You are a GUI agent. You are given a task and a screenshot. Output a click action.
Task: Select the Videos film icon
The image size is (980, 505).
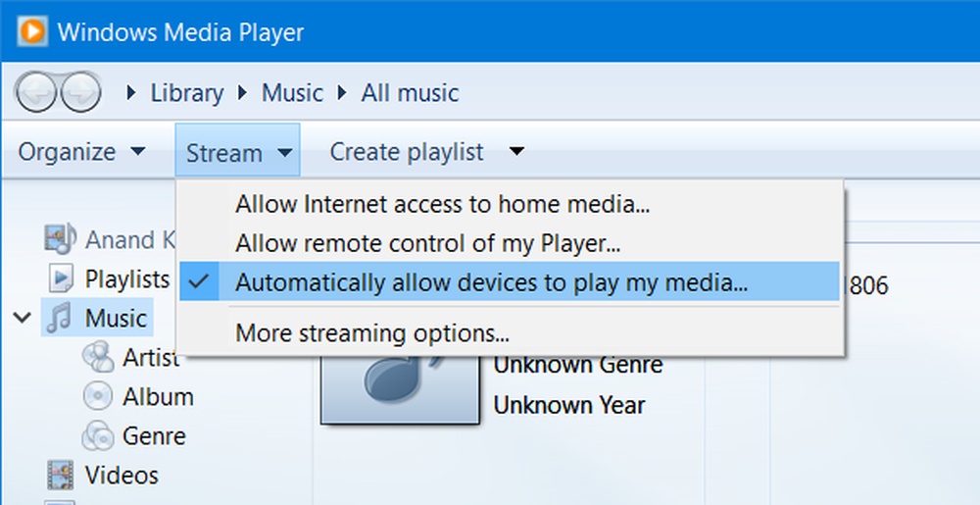(61, 475)
